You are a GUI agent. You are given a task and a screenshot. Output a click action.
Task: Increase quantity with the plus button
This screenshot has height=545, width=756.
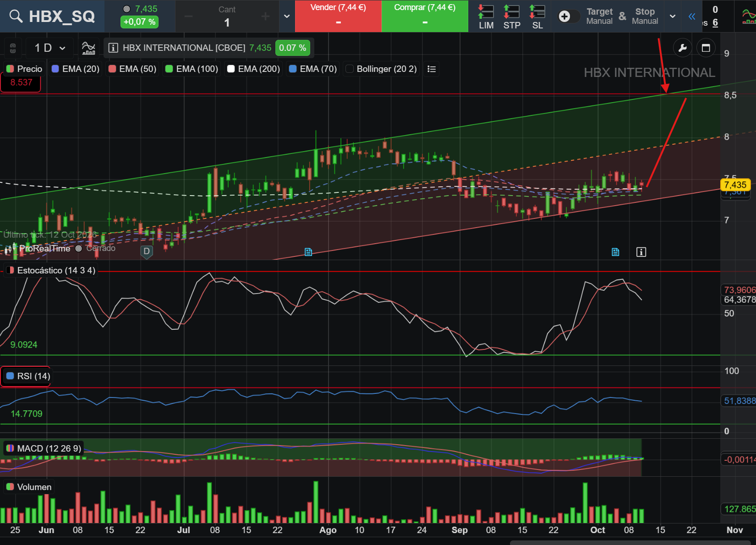(265, 16)
